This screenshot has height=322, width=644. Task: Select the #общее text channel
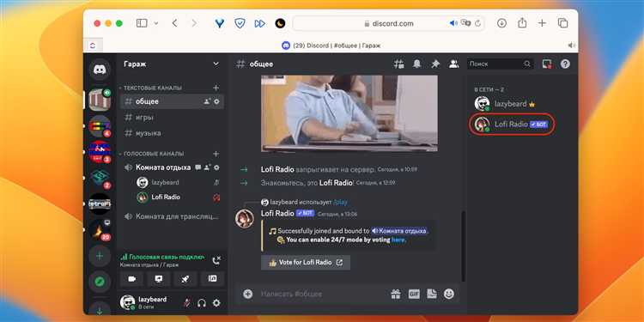(x=172, y=101)
